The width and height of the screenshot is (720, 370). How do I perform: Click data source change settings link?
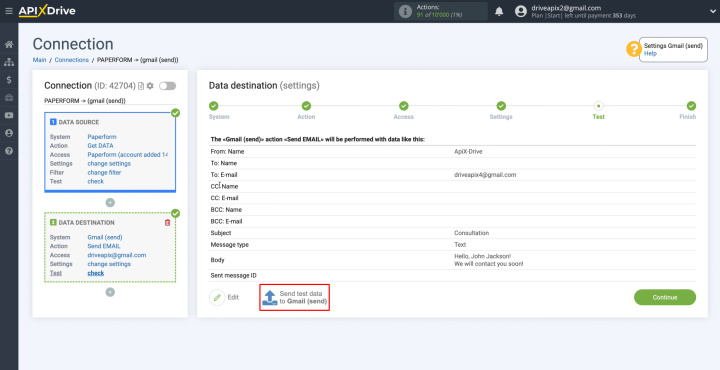point(109,163)
